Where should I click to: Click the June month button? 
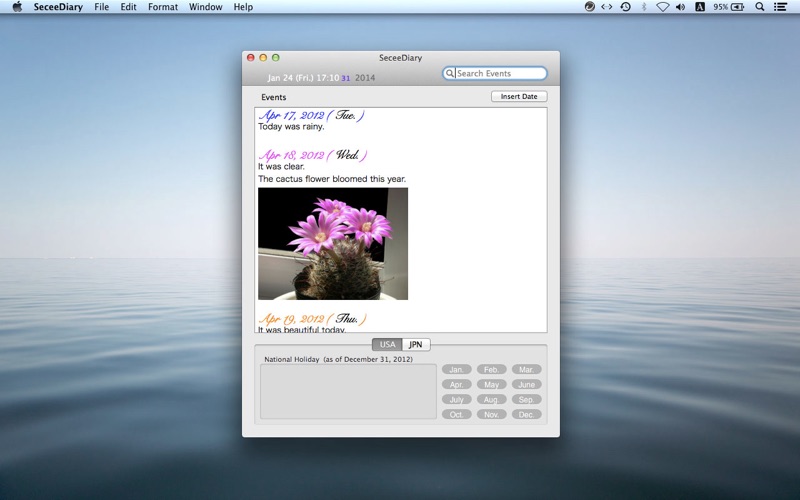527,385
